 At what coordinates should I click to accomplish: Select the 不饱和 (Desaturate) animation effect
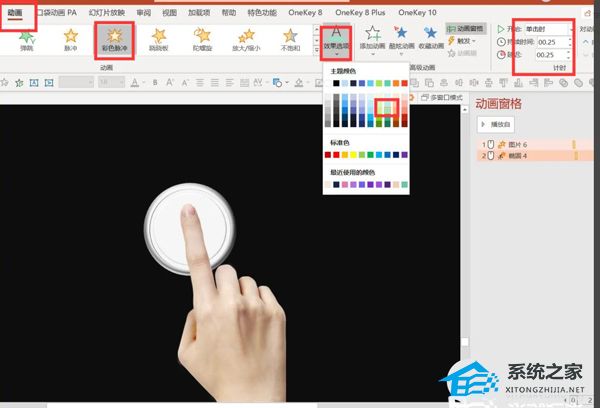[290, 41]
